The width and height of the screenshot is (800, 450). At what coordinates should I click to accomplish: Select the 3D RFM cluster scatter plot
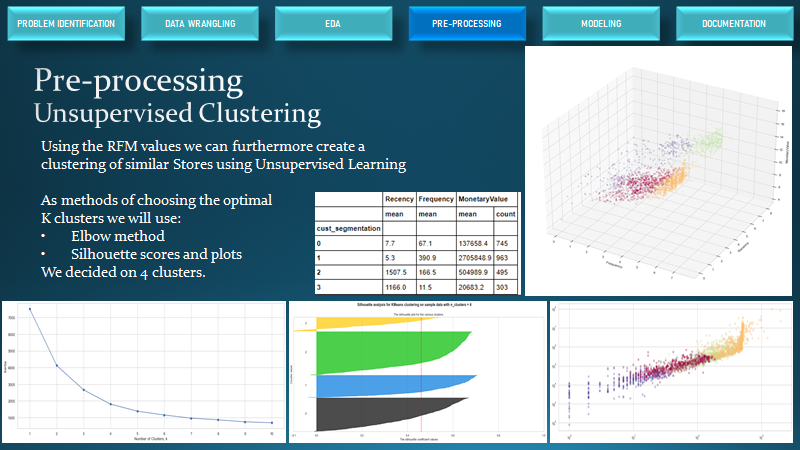(658, 171)
